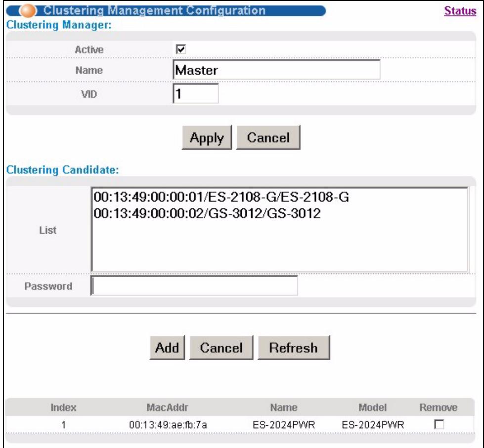
Task: Click Cancel beside the Add button
Action: 221,348
